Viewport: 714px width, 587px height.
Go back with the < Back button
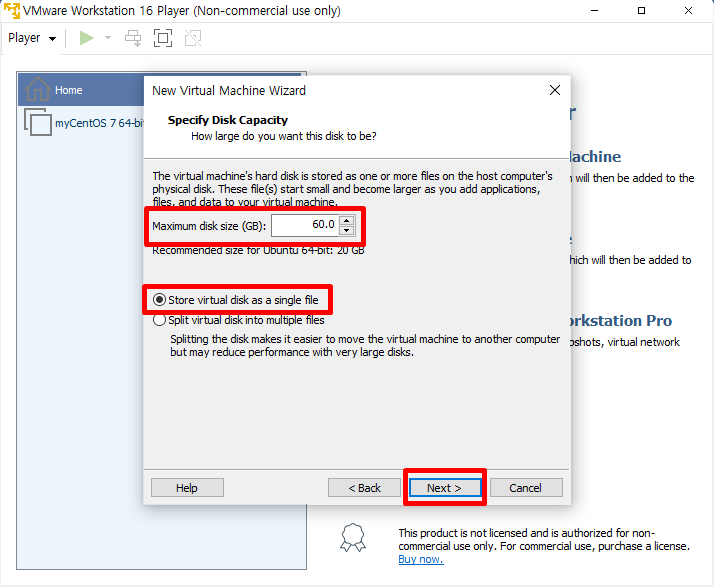point(364,488)
